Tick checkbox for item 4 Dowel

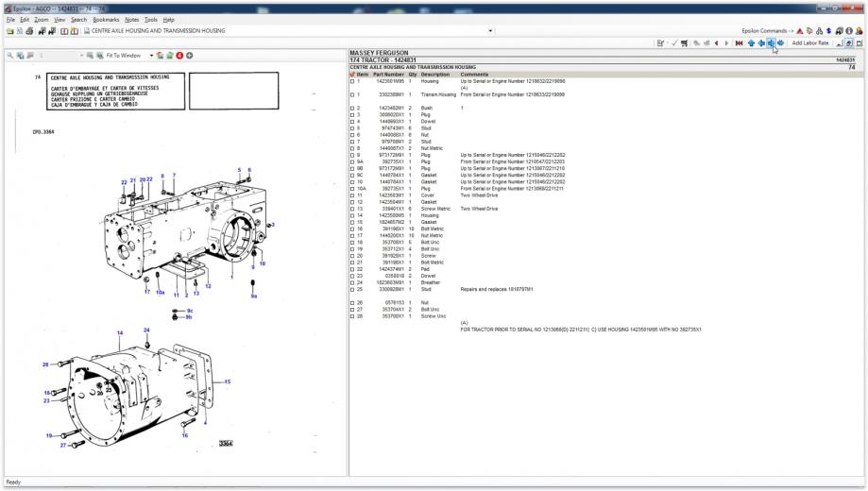[x=352, y=122]
